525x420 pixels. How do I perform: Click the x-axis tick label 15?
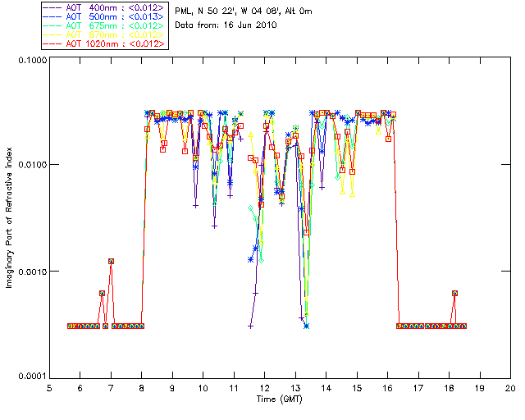[x=357, y=388]
